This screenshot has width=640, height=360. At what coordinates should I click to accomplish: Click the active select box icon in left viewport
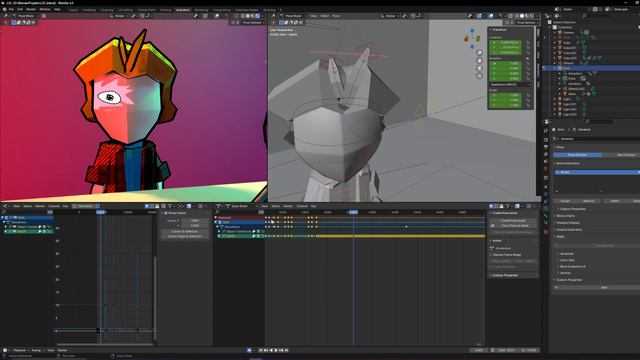click(x=13, y=22)
